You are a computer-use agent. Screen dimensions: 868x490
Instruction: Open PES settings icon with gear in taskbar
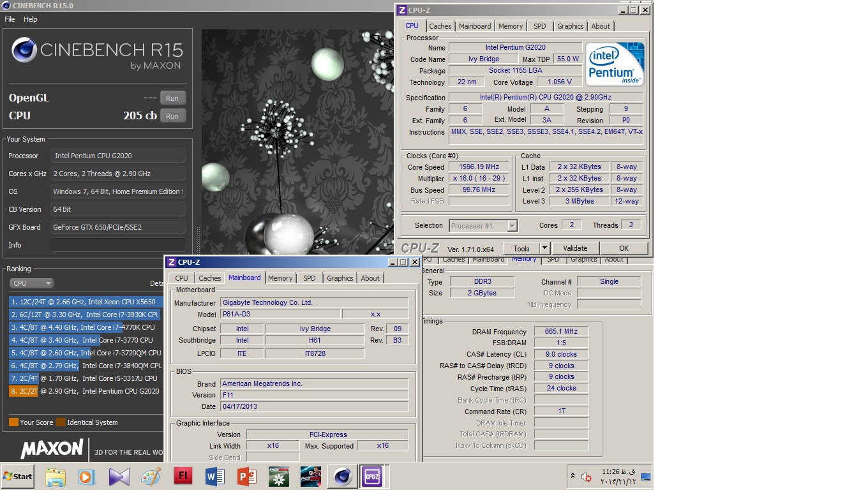279,477
